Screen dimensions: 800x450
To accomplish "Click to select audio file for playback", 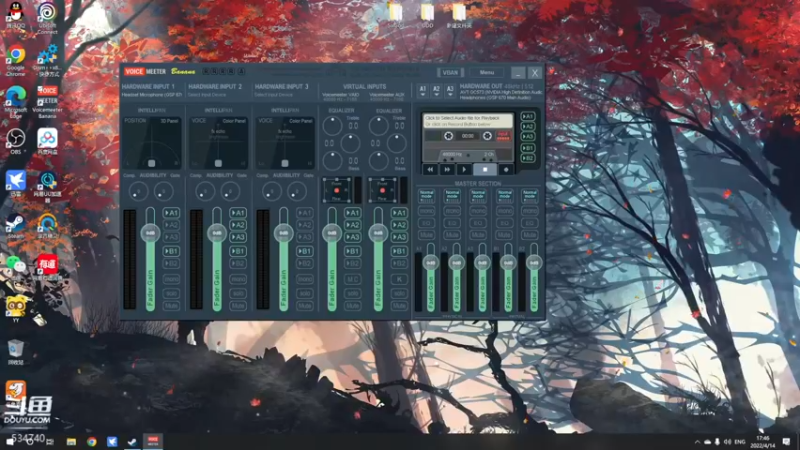I will [467, 120].
